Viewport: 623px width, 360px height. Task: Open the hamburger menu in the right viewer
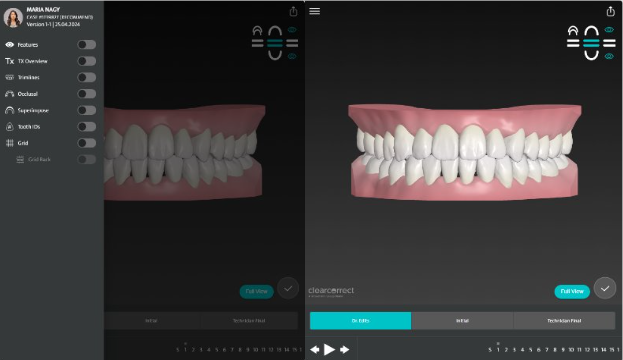[x=314, y=11]
